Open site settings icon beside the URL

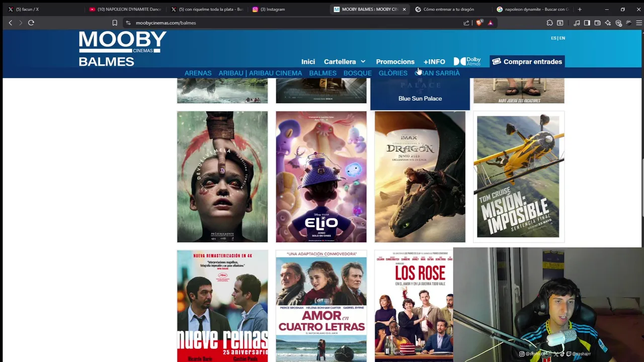(x=128, y=23)
